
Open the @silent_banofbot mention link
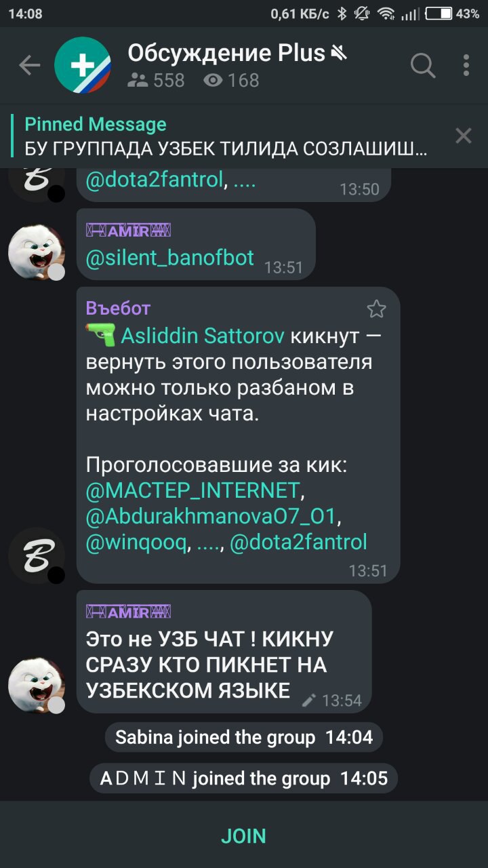click(x=170, y=258)
